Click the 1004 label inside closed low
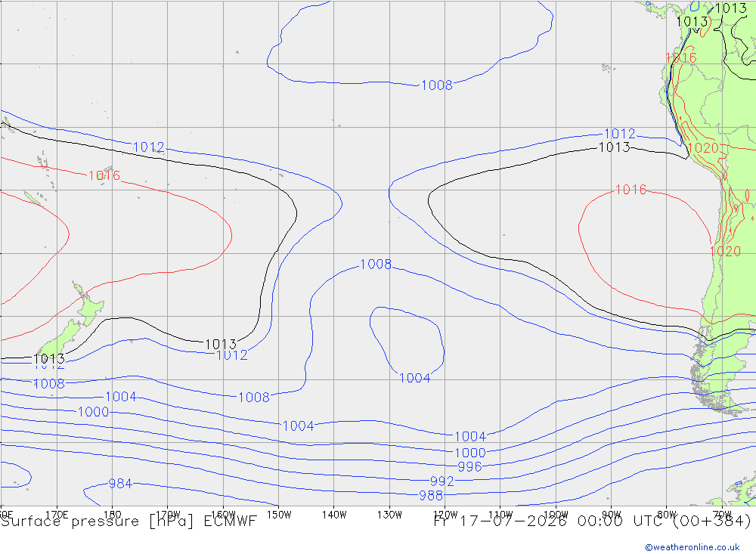 414,378
